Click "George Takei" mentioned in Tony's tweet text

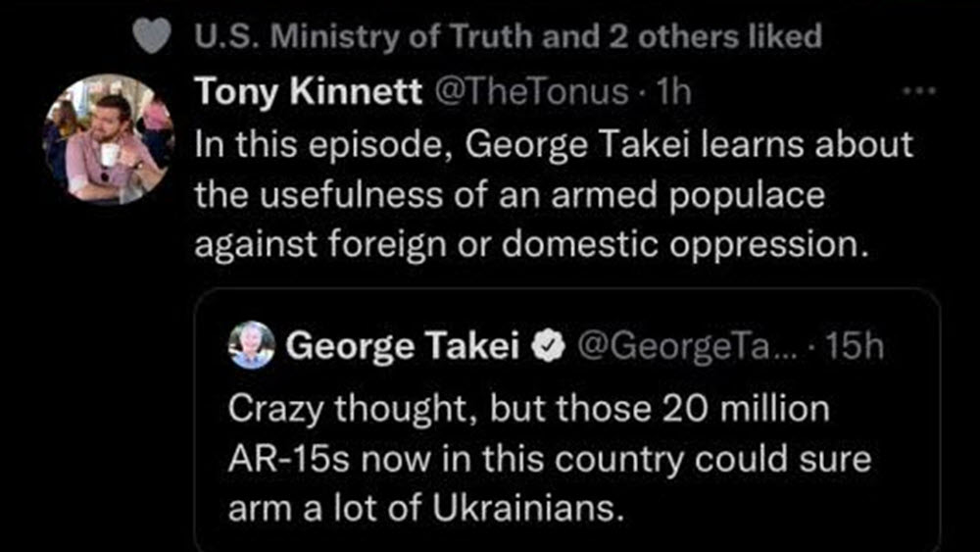click(575, 144)
